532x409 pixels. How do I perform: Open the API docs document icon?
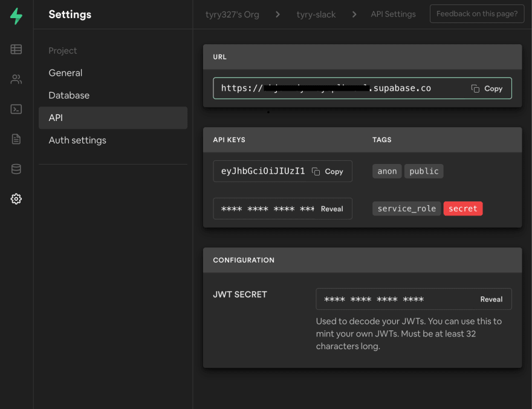(x=16, y=139)
